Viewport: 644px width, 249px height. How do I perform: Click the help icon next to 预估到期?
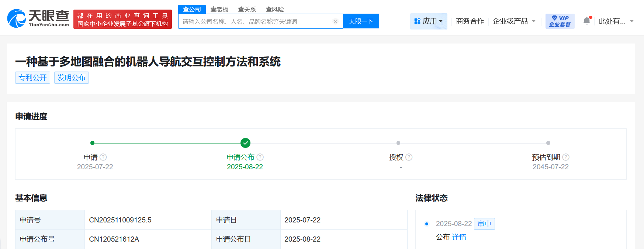click(x=566, y=157)
